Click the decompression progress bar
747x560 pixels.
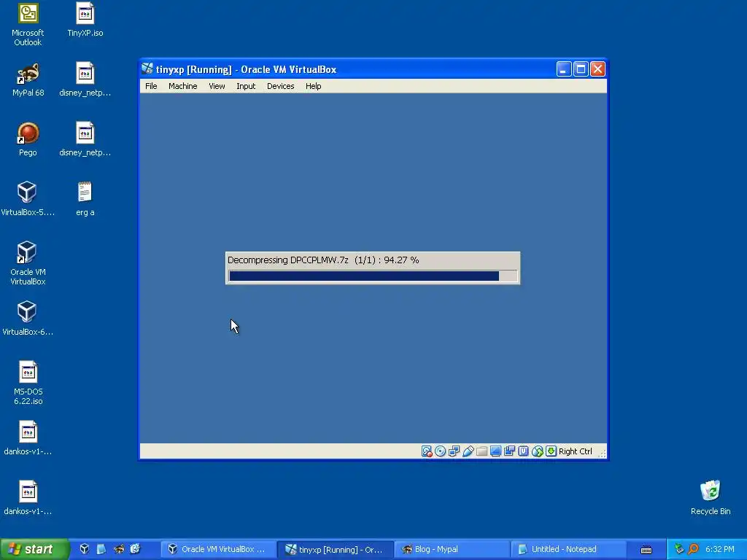(x=373, y=276)
